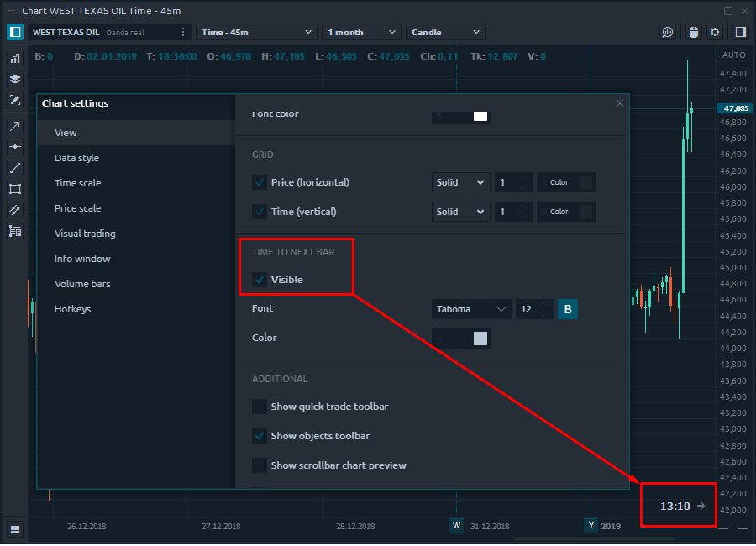756x546 pixels.
Task: Pick the Font color white swatch
Action: click(480, 116)
